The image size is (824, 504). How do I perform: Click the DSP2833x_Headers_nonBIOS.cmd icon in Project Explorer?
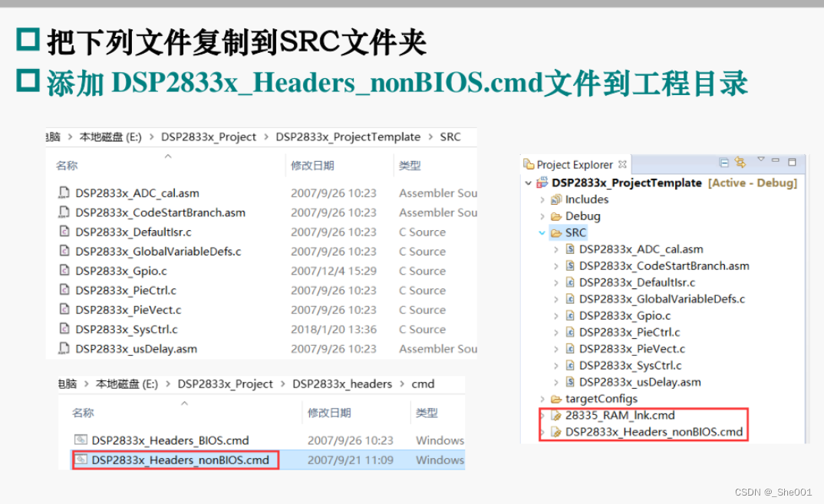tap(555, 431)
